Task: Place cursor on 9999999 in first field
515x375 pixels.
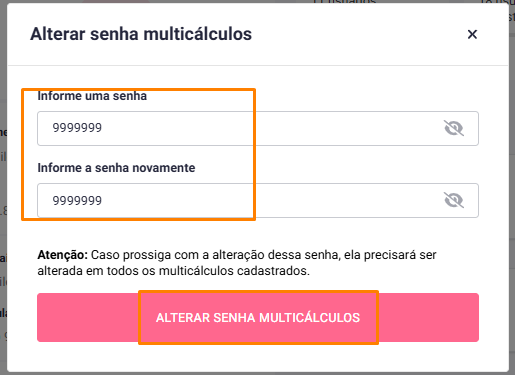Action: point(77,128)
